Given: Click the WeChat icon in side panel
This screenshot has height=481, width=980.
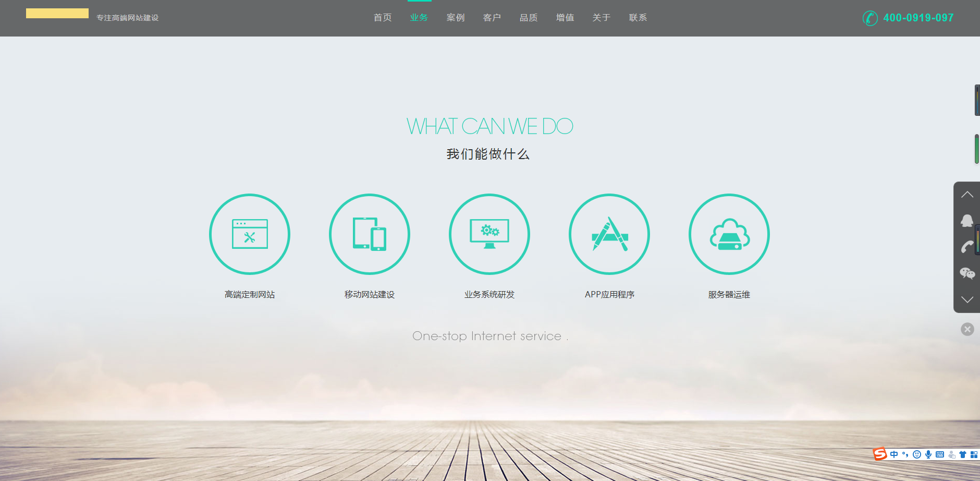Looking at the screenshot, I should click(x=967, y=273).
